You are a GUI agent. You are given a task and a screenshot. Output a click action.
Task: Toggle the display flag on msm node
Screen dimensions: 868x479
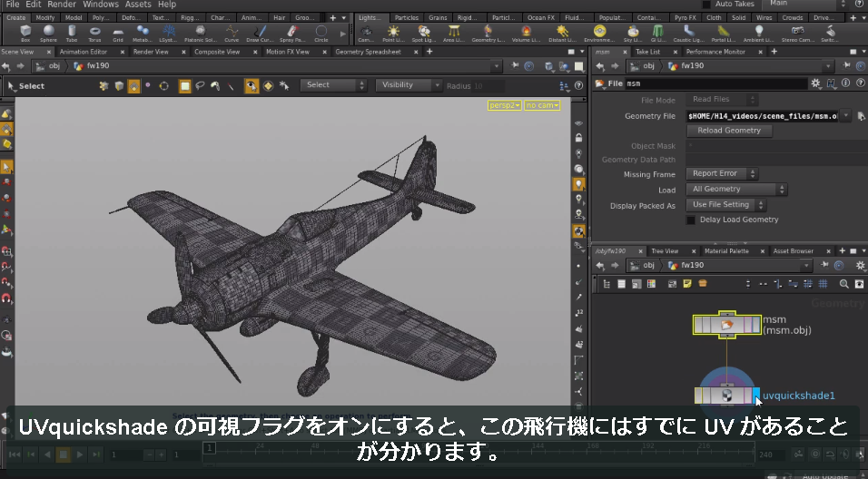[x=756, y=325]
